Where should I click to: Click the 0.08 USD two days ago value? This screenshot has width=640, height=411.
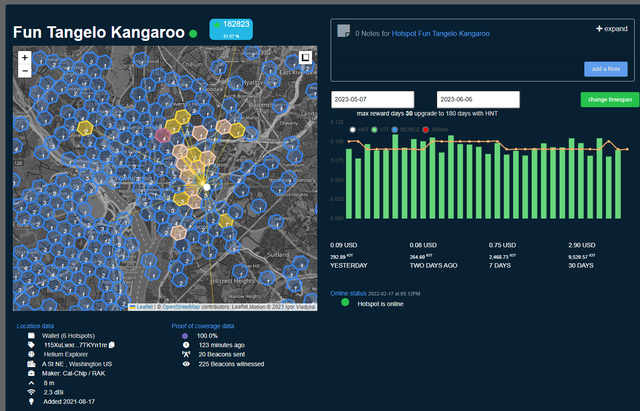pyautogui.click(x=423, y=245)
